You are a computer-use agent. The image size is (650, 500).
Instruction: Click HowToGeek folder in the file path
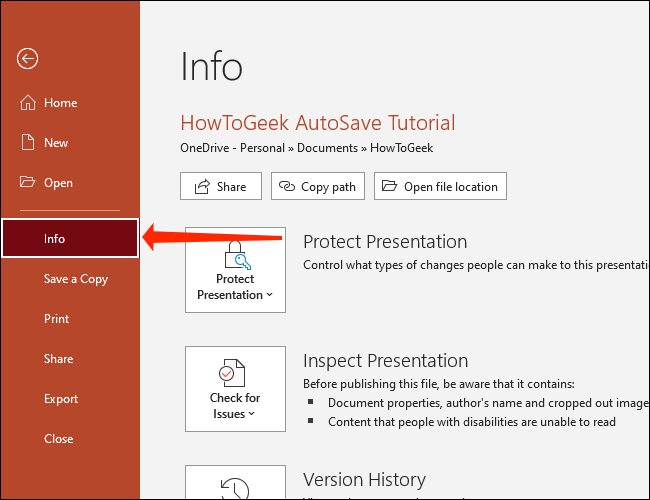(401, 148)
